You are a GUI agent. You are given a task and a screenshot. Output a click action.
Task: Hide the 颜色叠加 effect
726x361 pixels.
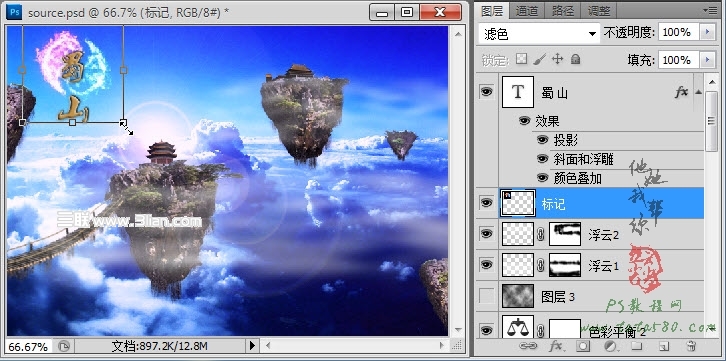pyautogui.click(x=542, y=178)
